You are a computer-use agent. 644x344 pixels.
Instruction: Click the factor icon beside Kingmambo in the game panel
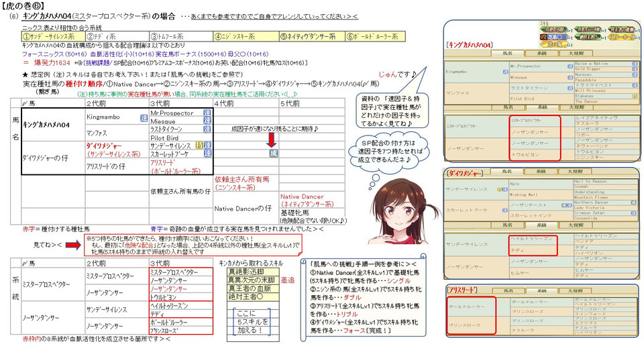[x=506, y=72]
